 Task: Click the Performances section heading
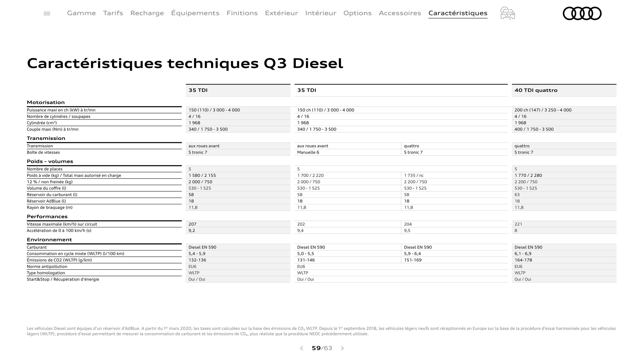[x=47, y=216]
